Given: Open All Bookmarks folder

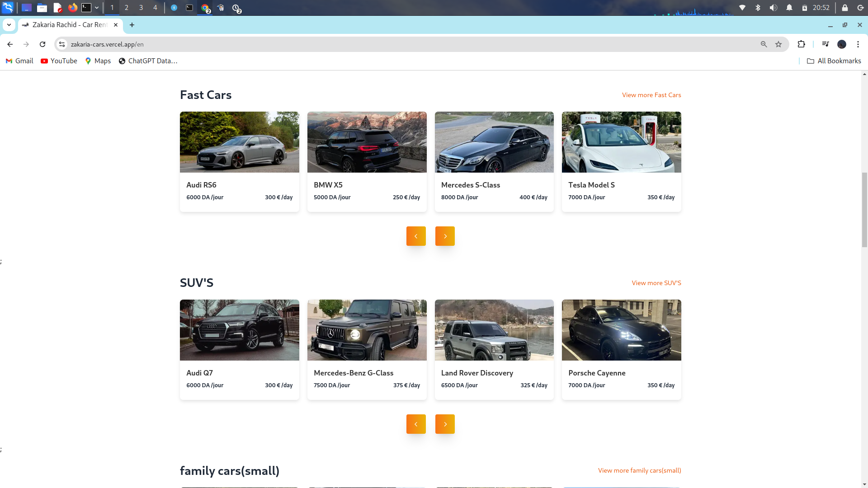Looking at the screenshot, I should click(834, 61).
